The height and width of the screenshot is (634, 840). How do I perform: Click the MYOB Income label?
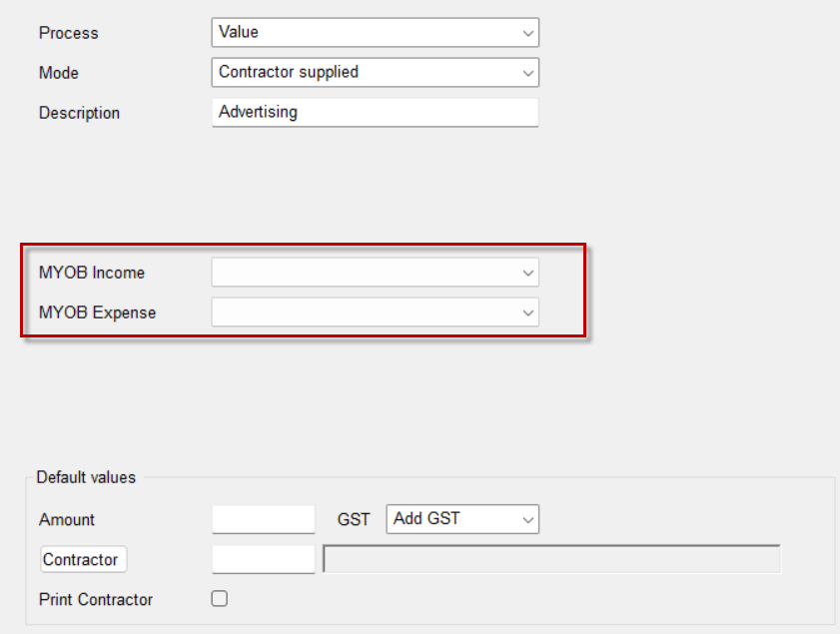92,273
